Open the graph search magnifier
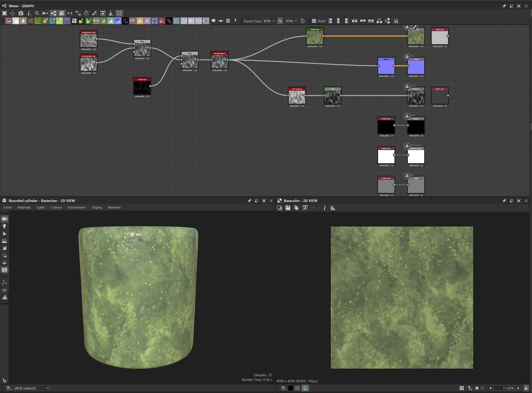The image size is (532, 393). 37,13
